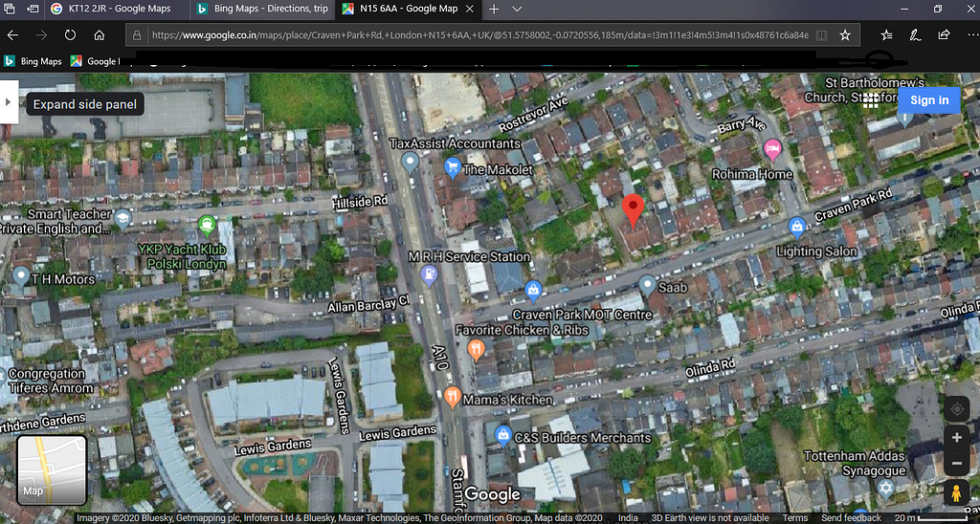Open the Terms link
Screen dimensions: 980x524
795,517
